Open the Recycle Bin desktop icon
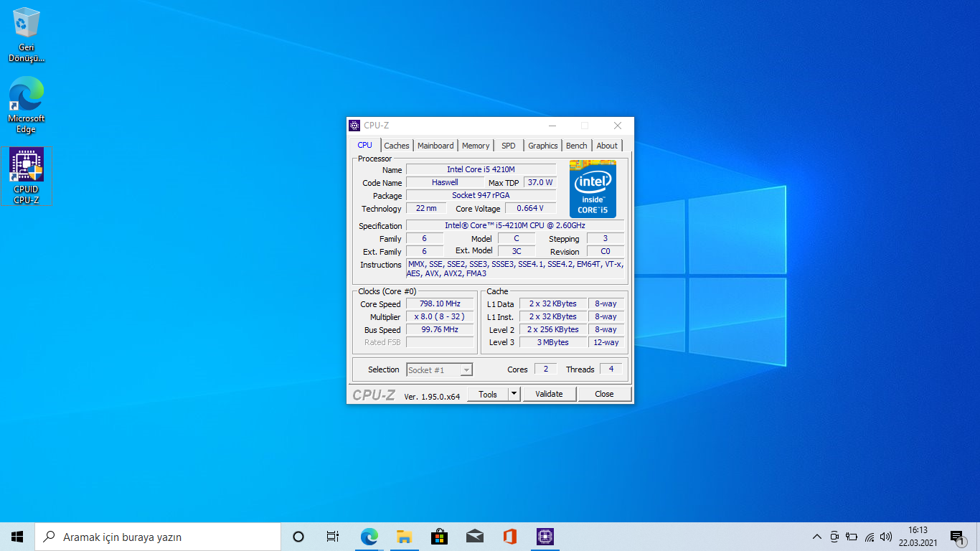Screen dimensions: 980x551 27,35
